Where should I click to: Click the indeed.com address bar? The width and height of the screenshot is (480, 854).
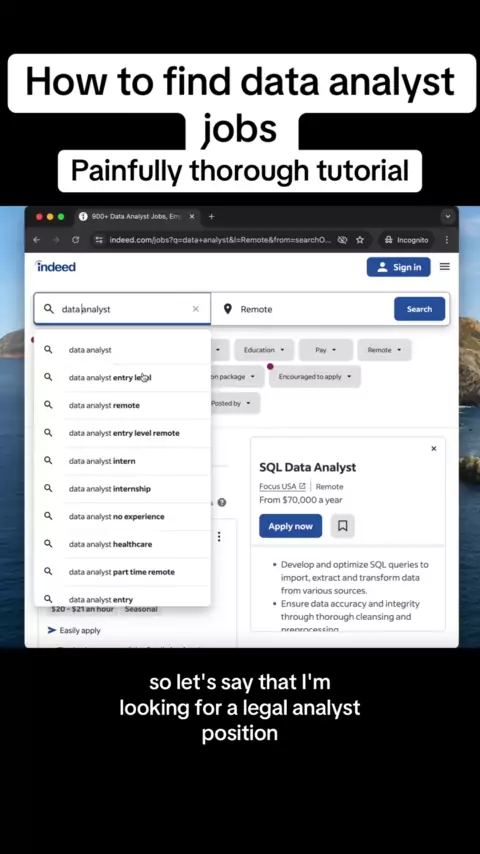click(x=220, y=240)
